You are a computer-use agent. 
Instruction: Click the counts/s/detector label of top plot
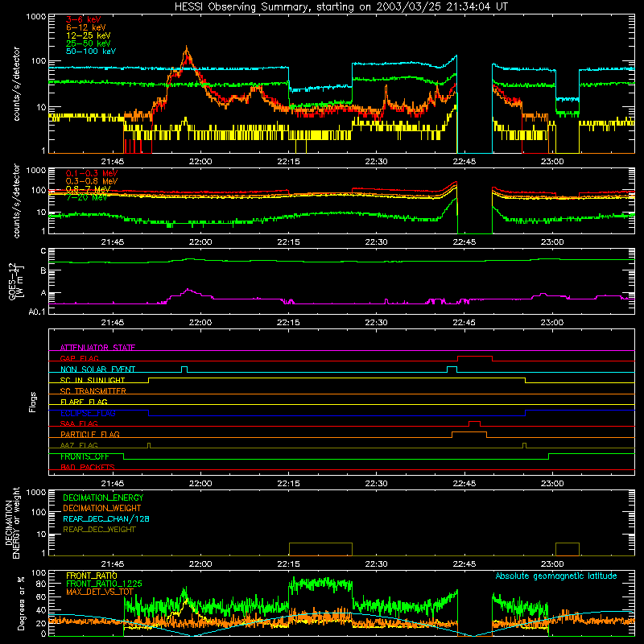(x=16, y=84)
